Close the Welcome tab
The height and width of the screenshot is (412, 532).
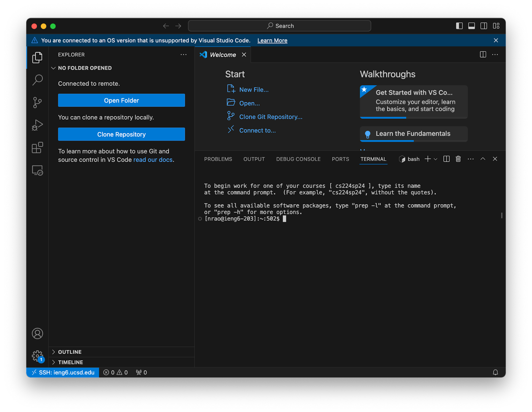244,55
